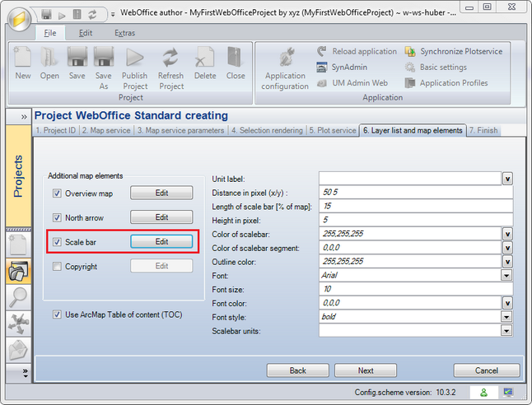Click quick access refresh icon

[x=92, y=14]
